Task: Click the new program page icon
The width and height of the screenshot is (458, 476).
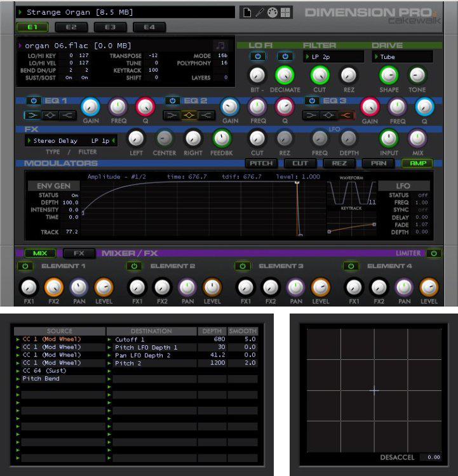Action: pyautogui.click(x=247, y=13)
